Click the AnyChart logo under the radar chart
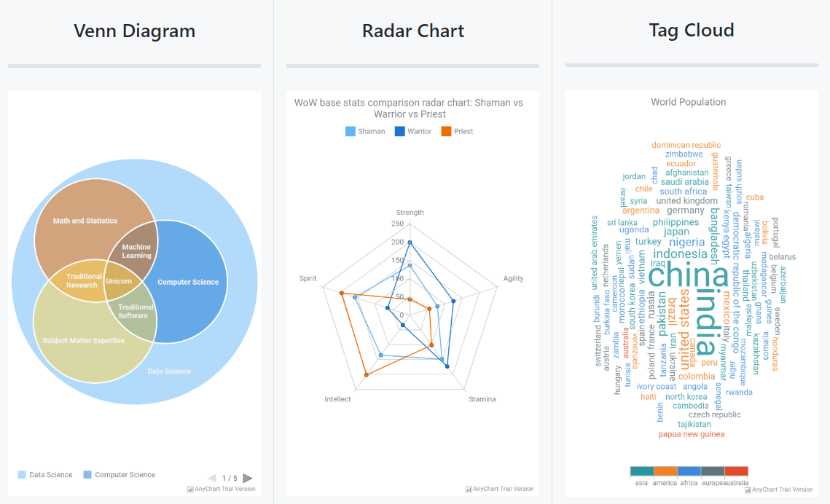The width and height of the screenshot is (830, 504). pyautogui.click(x=500, y=489)
